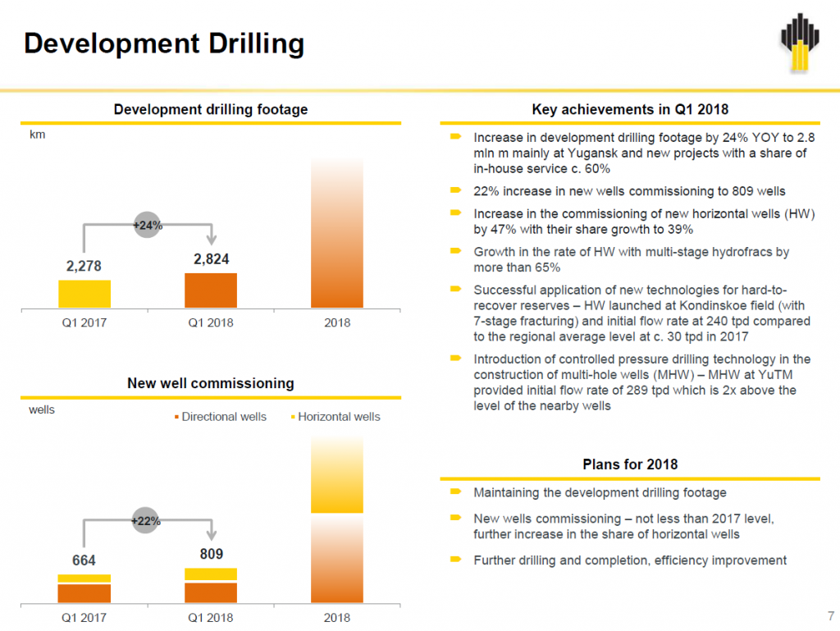The width and height of the screenshot is (840, 631).
Task: Select the 'Key achievements in Q1 2018' heading
Action: pos(629,109)
